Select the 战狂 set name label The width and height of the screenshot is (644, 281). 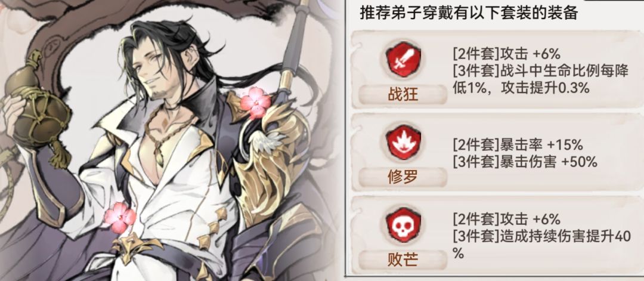point(402,95)
